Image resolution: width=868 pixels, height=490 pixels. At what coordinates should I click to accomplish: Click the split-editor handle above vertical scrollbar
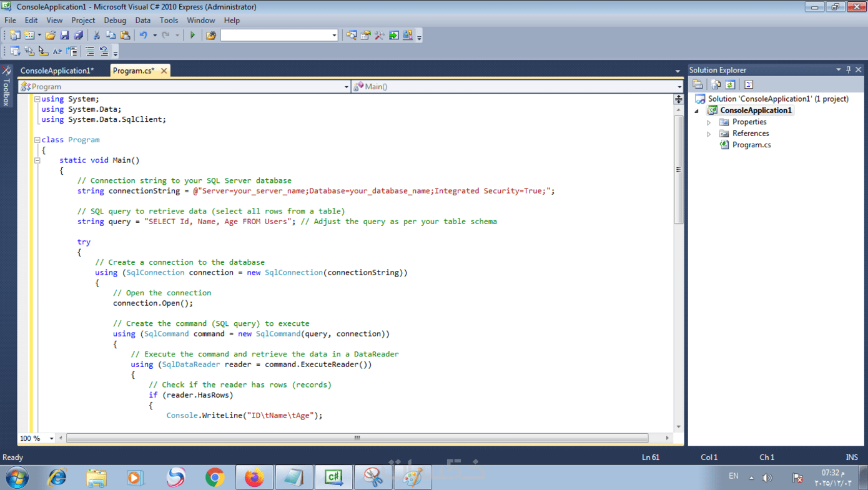click(679, 99)
